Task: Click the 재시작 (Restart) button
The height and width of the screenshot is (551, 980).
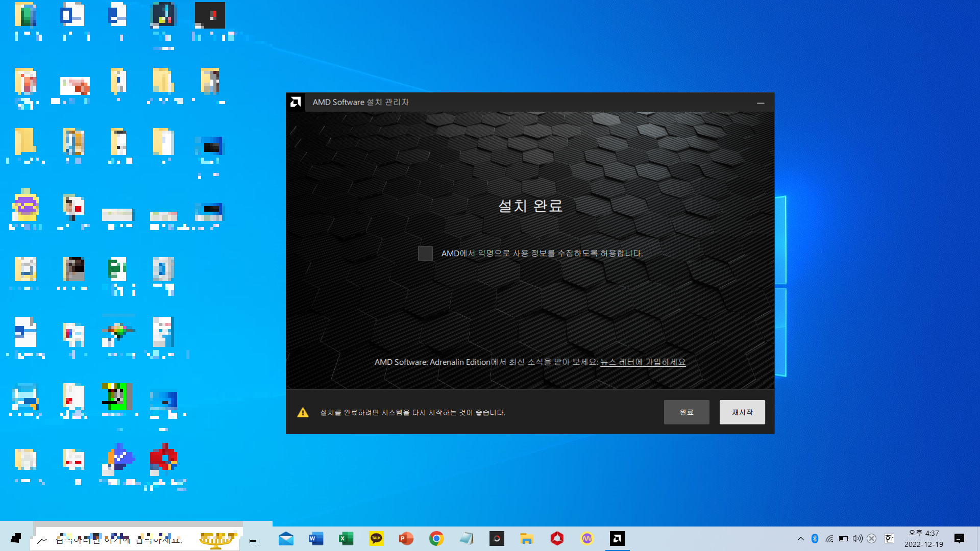Action: [x=742, y=412]
